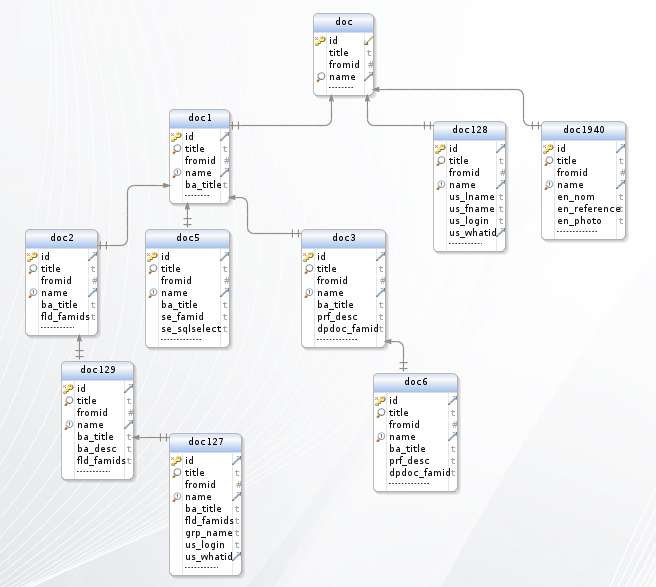Click the key icon next to id in doc6
The height and width of the screenshot is (587, 656).
click(380, 401)
